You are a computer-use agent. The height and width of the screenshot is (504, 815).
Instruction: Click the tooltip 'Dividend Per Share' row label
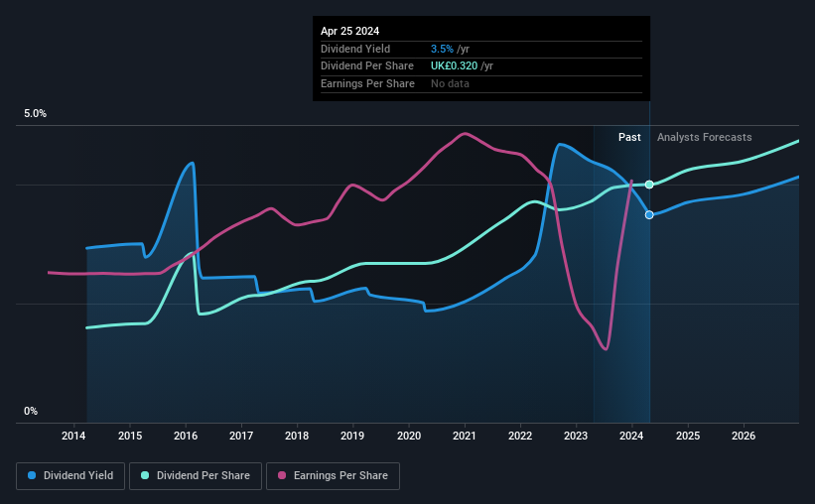pos(367,66)
